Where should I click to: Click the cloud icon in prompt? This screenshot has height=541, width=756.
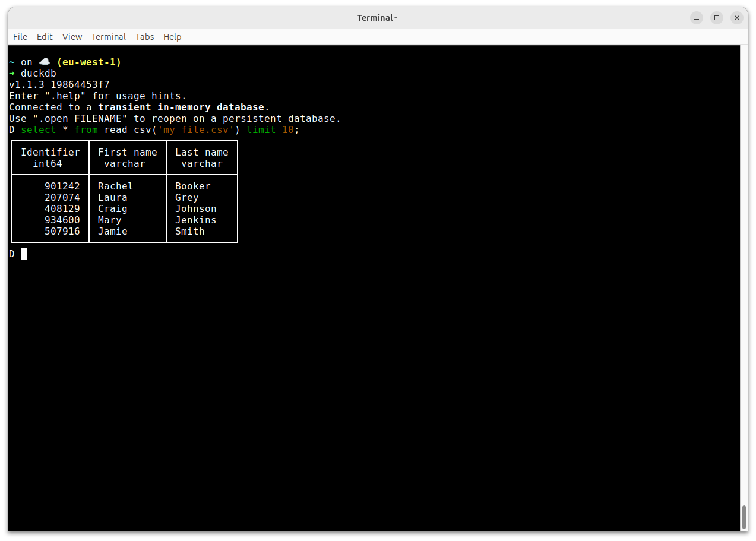(x=45, y=62)
